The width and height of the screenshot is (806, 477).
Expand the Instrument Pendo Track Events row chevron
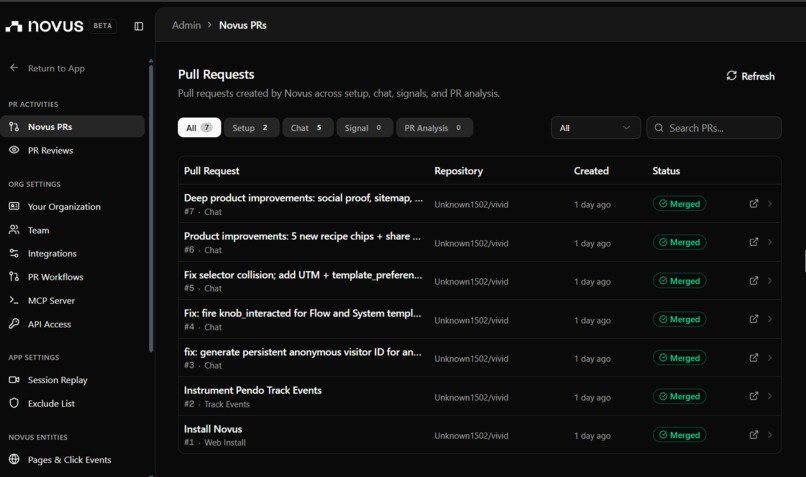pos(770,396)
